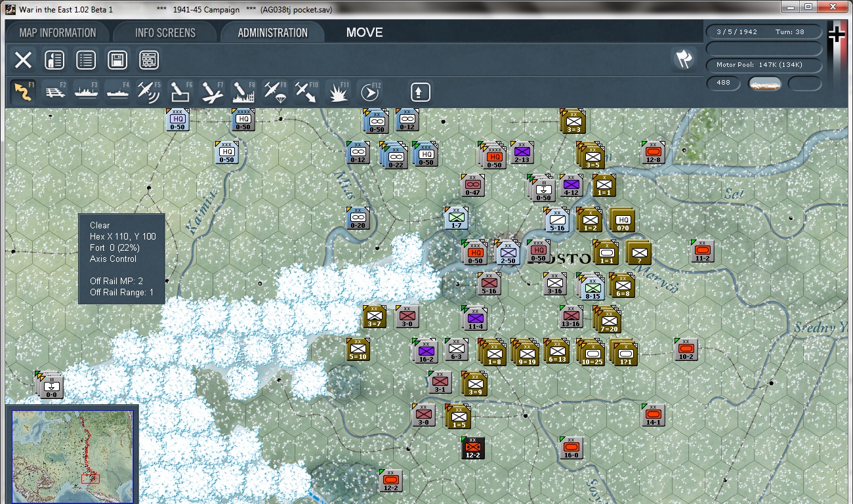Image resolution: width=853 pixels, height=504 pixels.
Task: Select the black SS unit 12-2
Action: coord(472,448)
